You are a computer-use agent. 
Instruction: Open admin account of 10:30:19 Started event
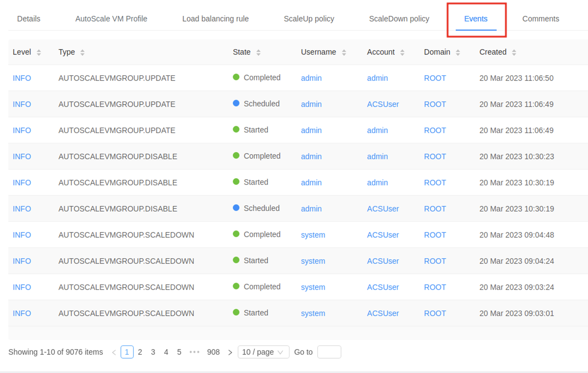pos(377,183)
